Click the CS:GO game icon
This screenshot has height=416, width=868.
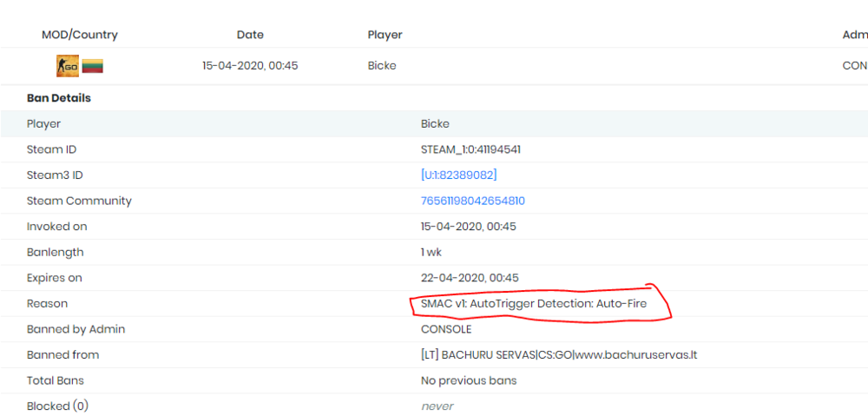[x=67, y=66]
